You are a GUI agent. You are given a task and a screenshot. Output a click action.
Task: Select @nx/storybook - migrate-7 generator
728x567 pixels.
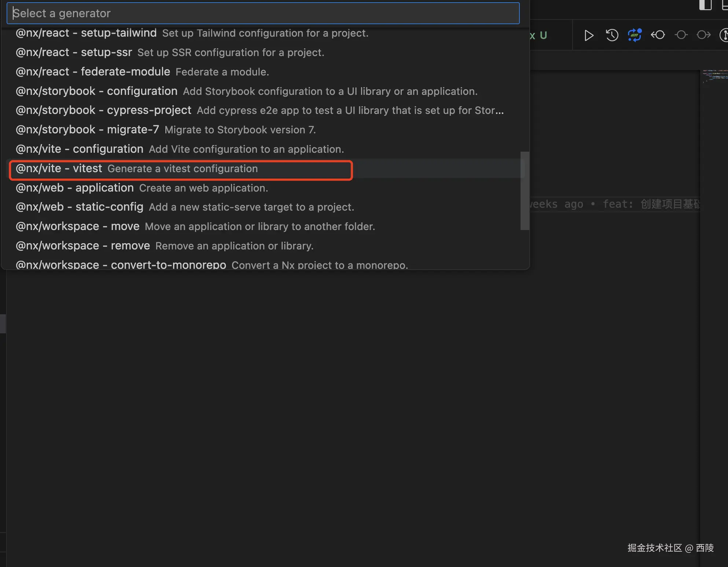click(166, 130)
